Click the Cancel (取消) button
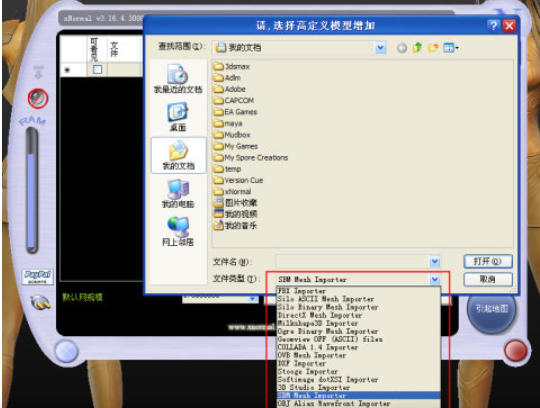This screenshot has height=408, width=540. (x=488, y=279)
